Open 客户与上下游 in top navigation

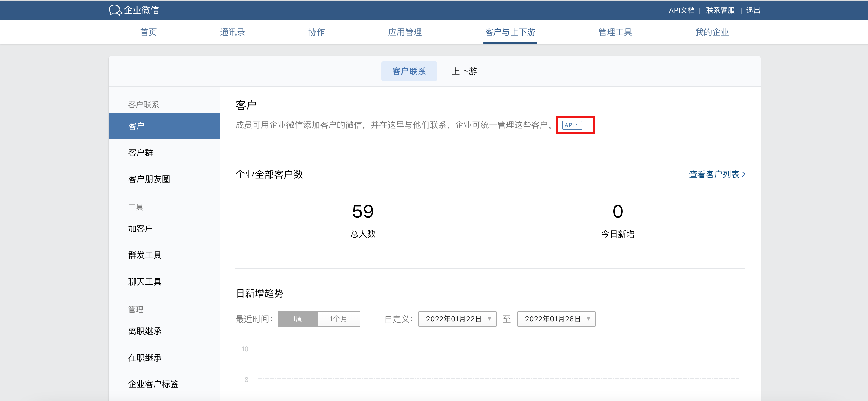click(510, 32)
